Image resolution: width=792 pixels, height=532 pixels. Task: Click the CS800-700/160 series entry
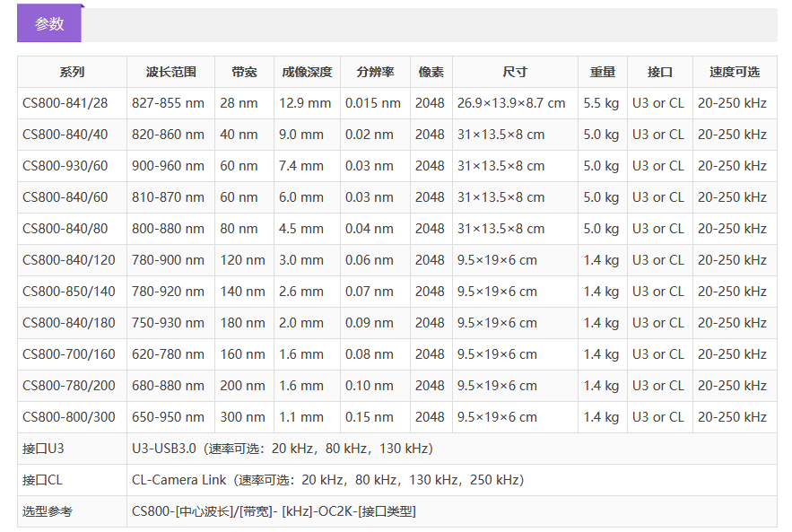tap(69, 354)
